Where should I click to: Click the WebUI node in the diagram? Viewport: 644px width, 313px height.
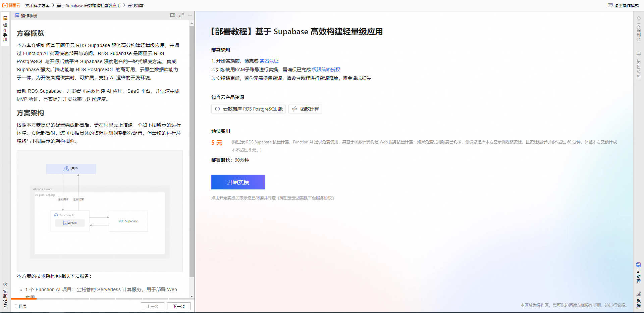(70, 223)
